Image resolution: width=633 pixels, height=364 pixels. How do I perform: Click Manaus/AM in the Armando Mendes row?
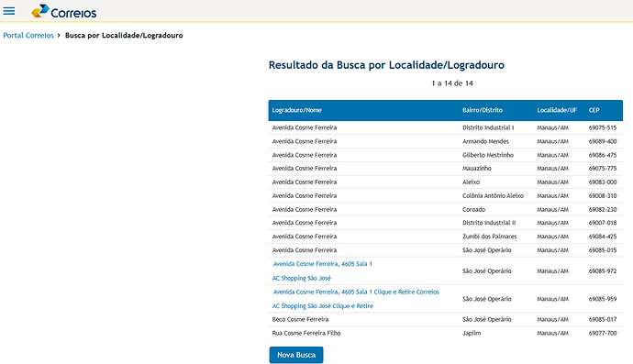552,141
